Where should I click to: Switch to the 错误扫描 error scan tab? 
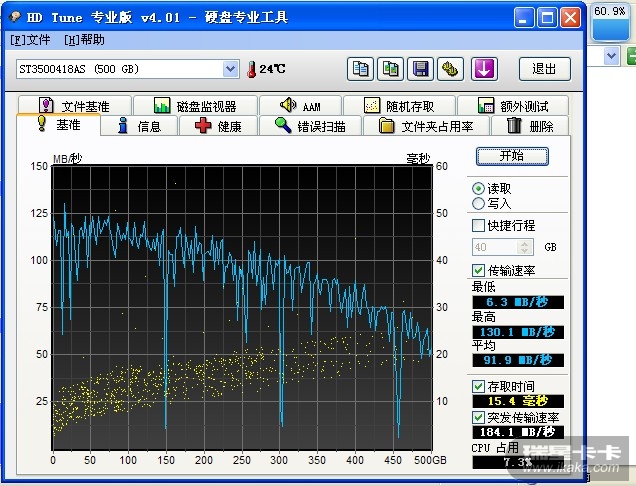click(309, 126)
